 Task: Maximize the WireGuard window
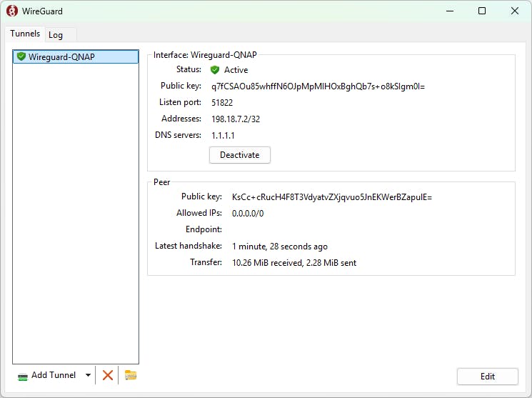pos(482,11)
